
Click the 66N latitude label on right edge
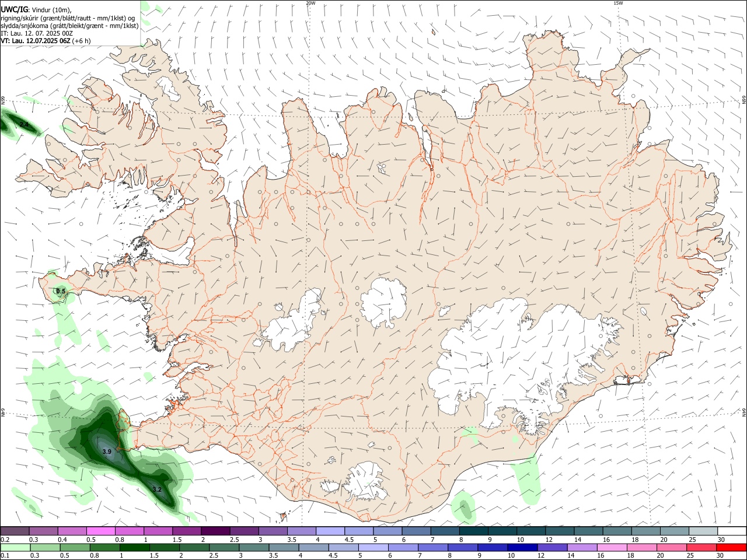pos(744,100)
